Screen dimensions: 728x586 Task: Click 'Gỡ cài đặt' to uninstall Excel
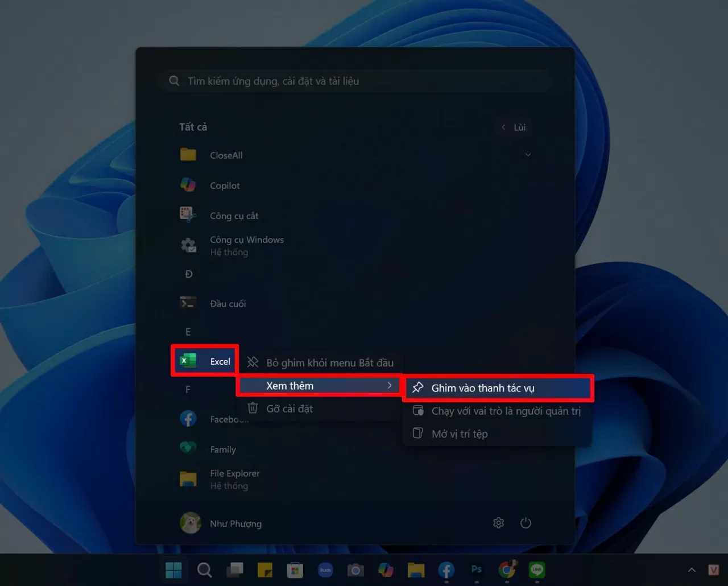click(289, 408)
